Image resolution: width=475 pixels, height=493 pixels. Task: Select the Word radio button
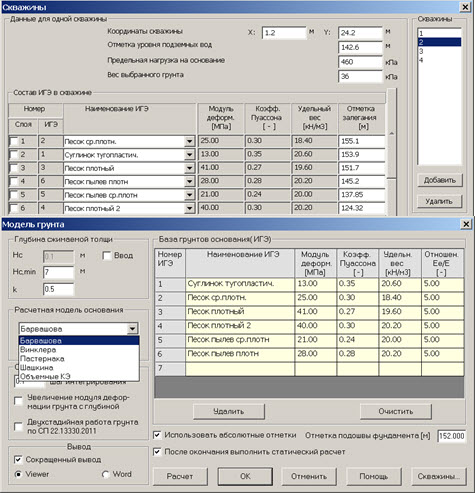pyautogui.click(x=106, y=474)
